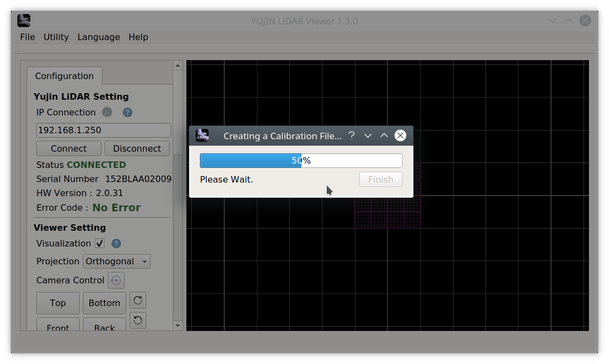Rotate view counter-clockwise icon beside Back

pos(138,321)
